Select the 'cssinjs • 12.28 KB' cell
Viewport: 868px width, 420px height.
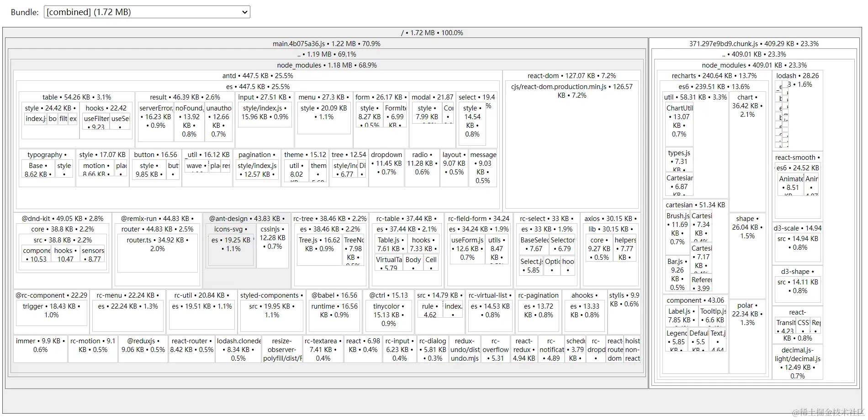coord(272,246)
